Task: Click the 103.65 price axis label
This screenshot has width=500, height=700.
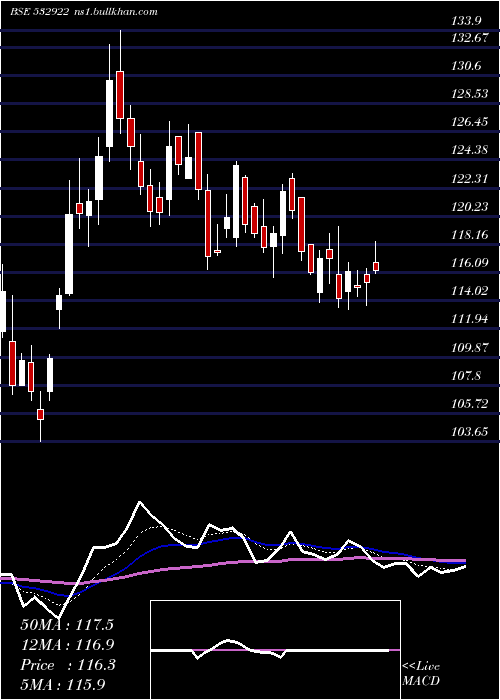Action: tap(470, 432)
